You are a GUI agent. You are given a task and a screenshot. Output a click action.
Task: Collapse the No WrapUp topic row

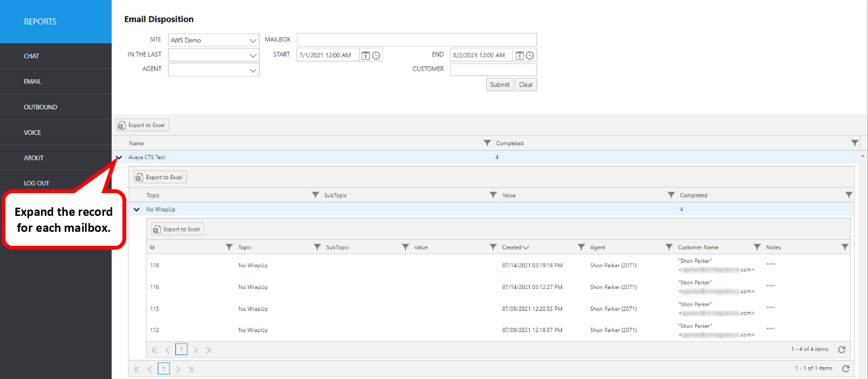136,210
